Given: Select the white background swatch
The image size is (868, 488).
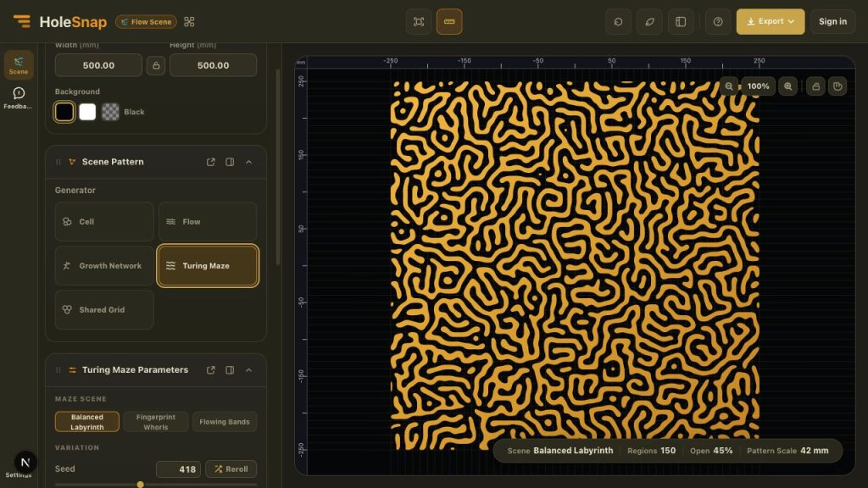Looking at the screenshot, I should (x=87, y=112).
